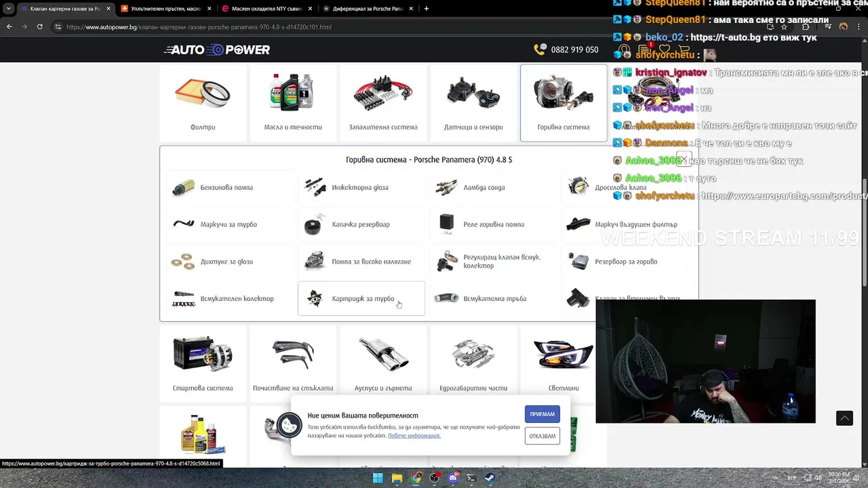Open the Помпа за високо налягане subcategory
The width and height of the screenshot is (868, 488).
tap(361, 262)
